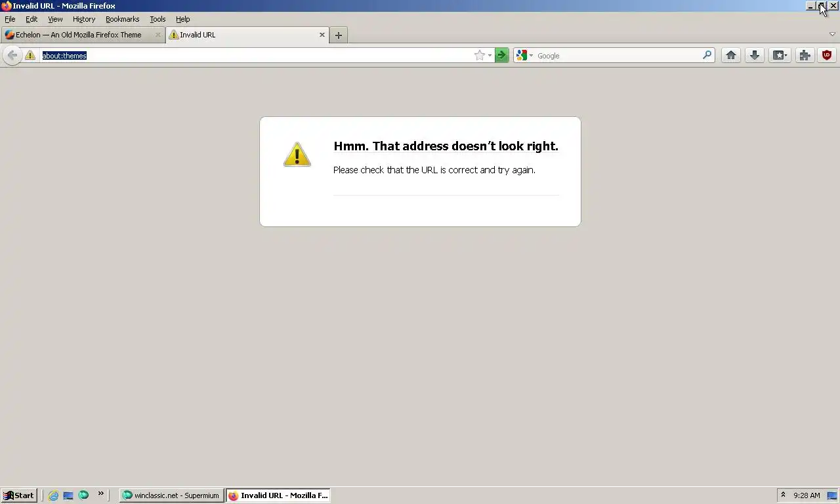Select the Invalid URL tab
Viewport: 840px width, 504px height.
[247, 35]
